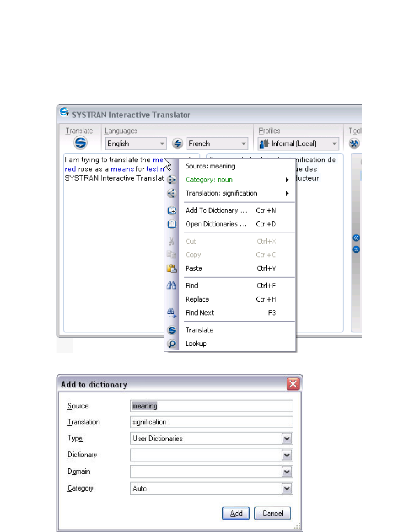Click the Find binoculars icon
Image resolution: width=409 pixels, height=532 pixels.
171,286
